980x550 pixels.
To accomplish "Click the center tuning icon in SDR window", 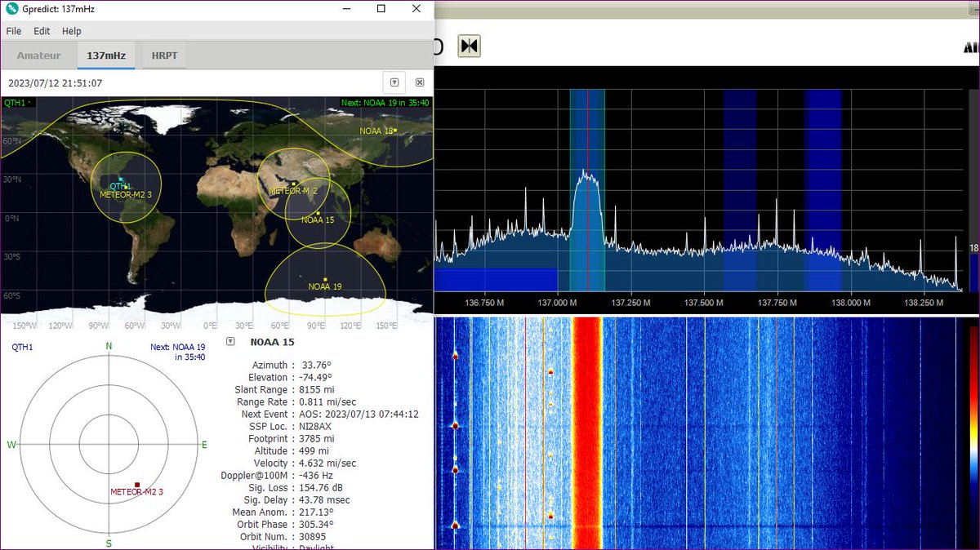I will click(x=469, y=46).
